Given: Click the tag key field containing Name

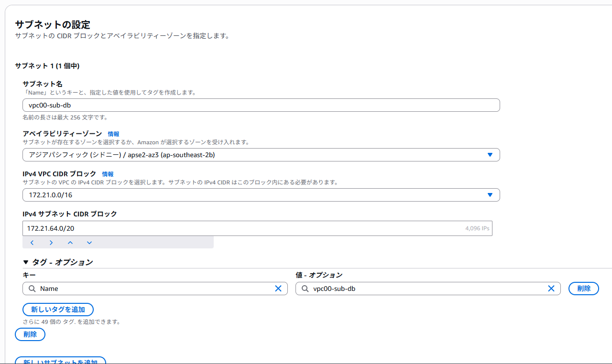Looking at the screenshot, I should (153, 289).
